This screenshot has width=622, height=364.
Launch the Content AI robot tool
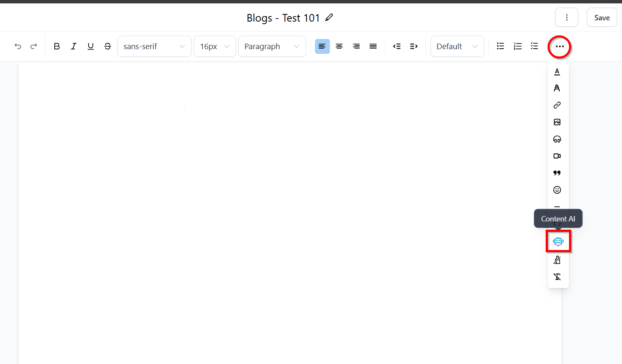[558, 242]
